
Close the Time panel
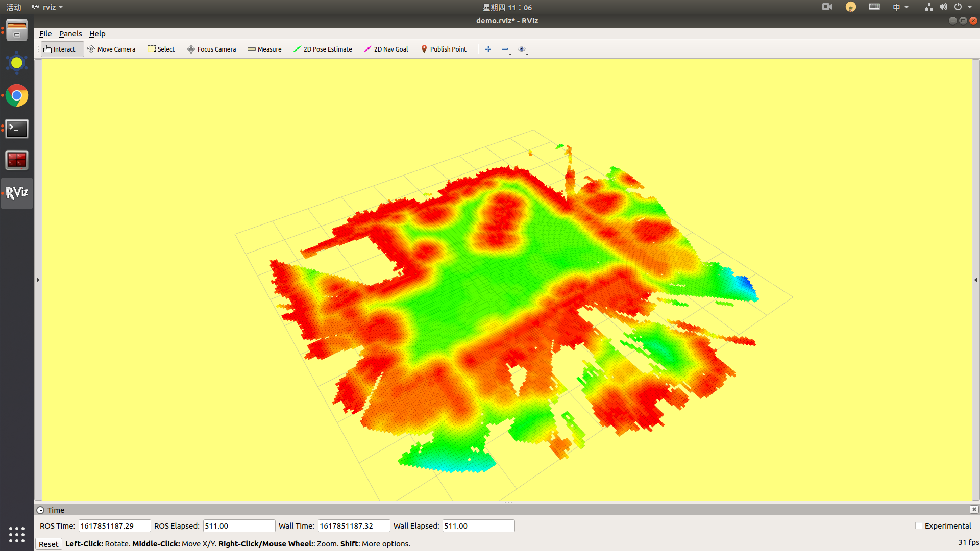(x=974, y=509)
